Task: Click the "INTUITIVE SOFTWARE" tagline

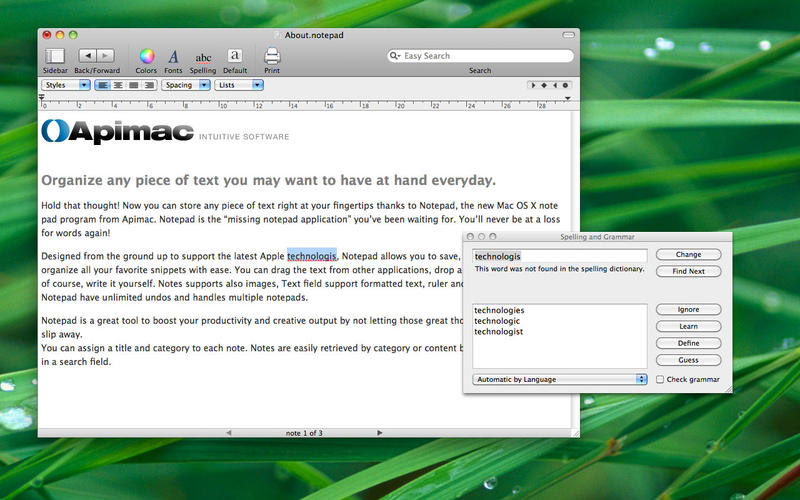Action: click(x=244, y=137)
